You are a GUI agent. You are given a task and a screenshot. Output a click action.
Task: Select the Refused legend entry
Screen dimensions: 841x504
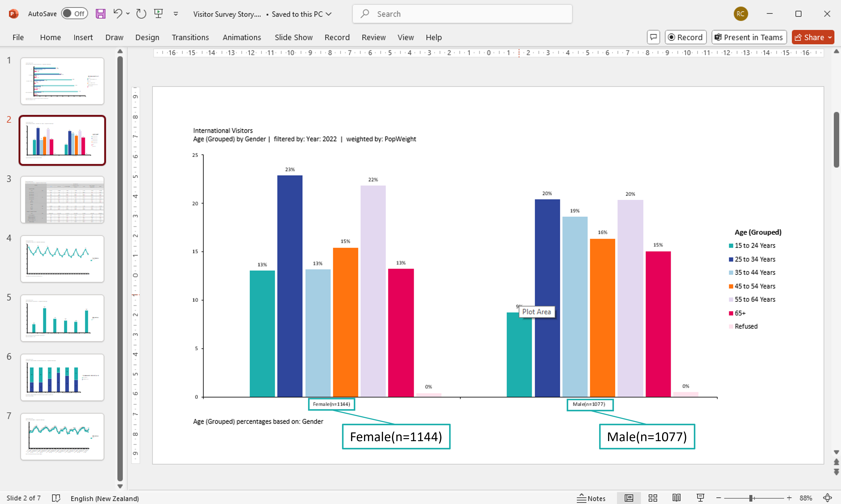click(743, 326)
